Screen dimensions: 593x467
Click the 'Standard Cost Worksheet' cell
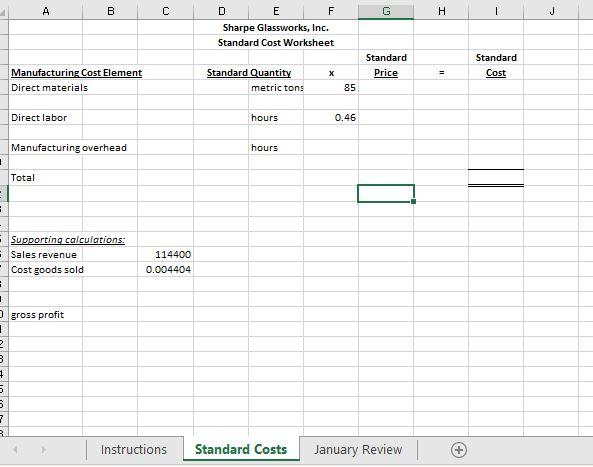276,43
